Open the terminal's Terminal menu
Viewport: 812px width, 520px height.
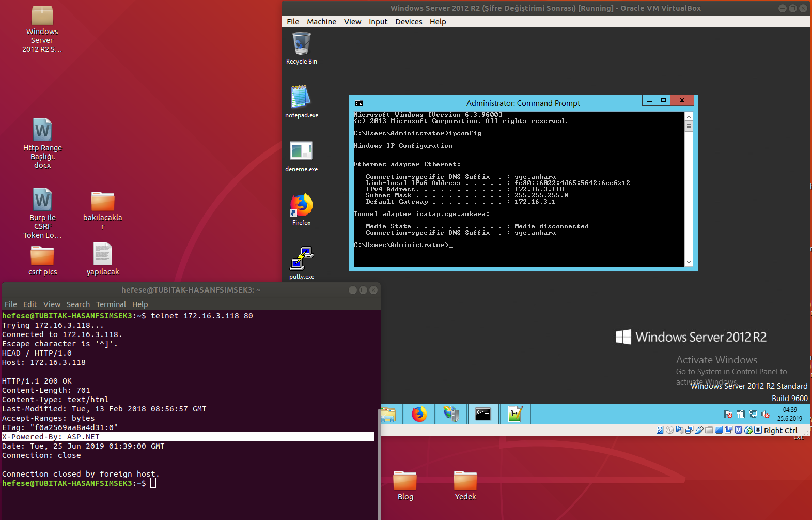pos(111,304)
